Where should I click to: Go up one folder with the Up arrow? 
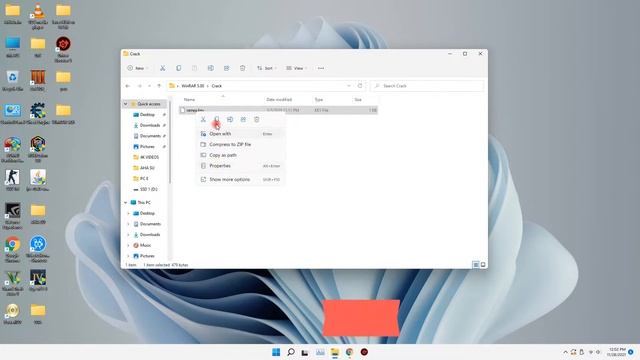tap(159, 86)
